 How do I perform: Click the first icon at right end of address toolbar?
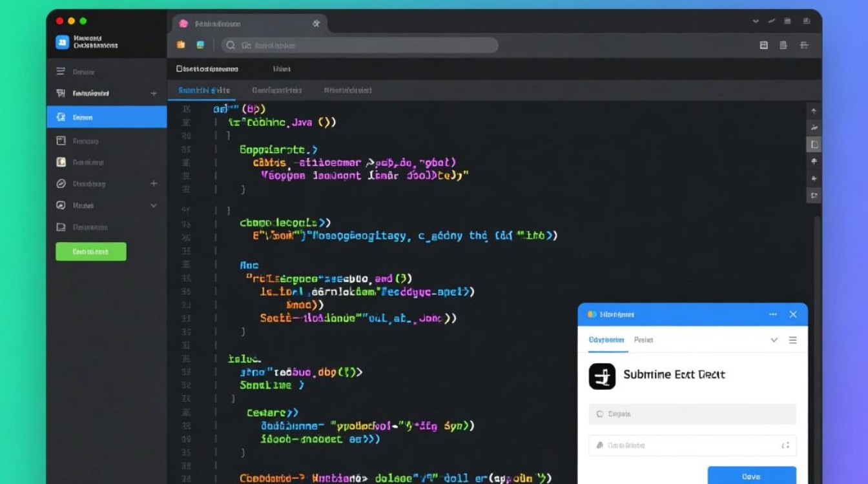(764, 45)
